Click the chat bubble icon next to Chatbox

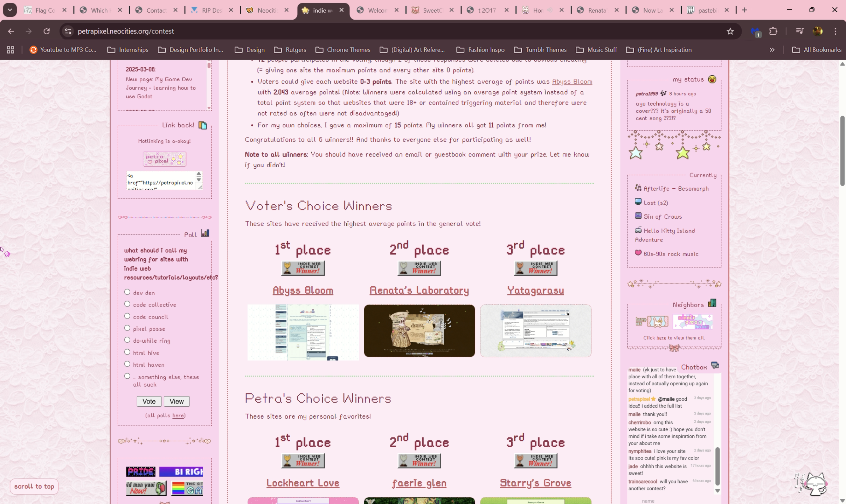pos(715,365)
